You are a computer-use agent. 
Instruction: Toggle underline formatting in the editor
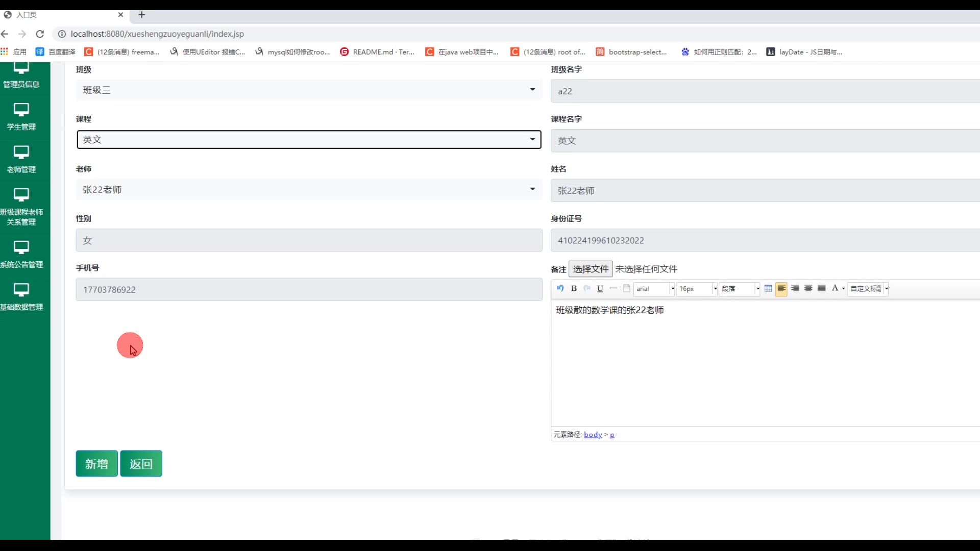click(x=600, y=288)
